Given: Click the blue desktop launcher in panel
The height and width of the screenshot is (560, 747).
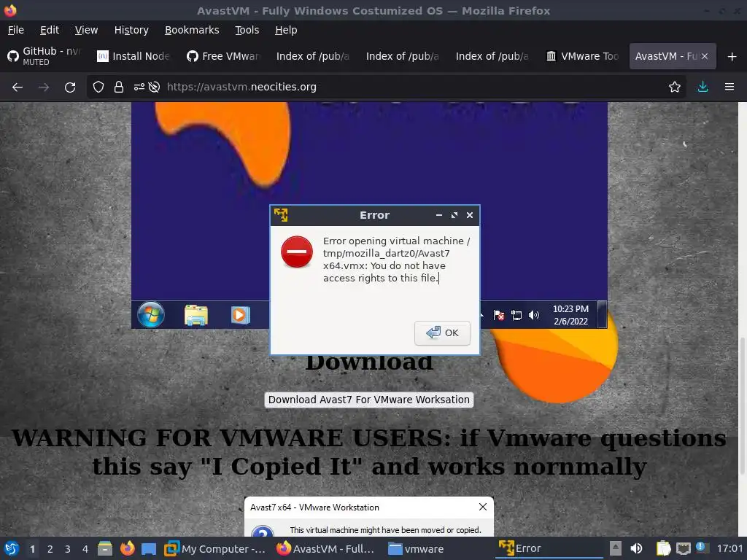Looking at the screenshot, I should pos(149,549).
